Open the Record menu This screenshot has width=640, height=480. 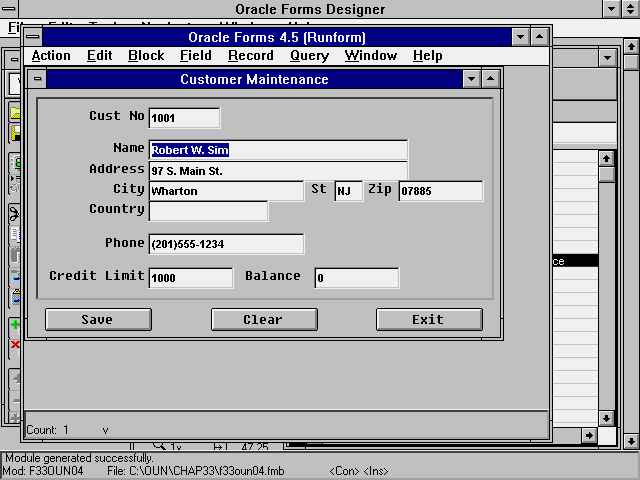(x=250, y=56)
